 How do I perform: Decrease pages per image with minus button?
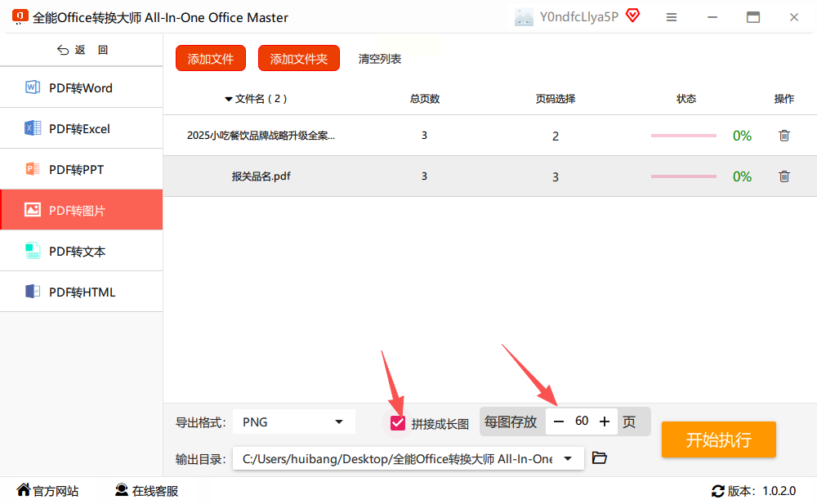coord(559,421)
